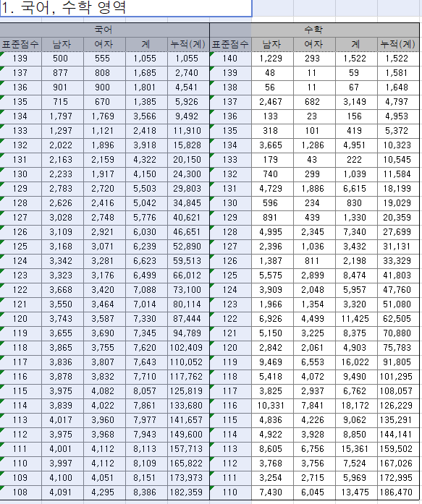
Task: Click cell with value 3,168
Action: click(x=62, y=247)
